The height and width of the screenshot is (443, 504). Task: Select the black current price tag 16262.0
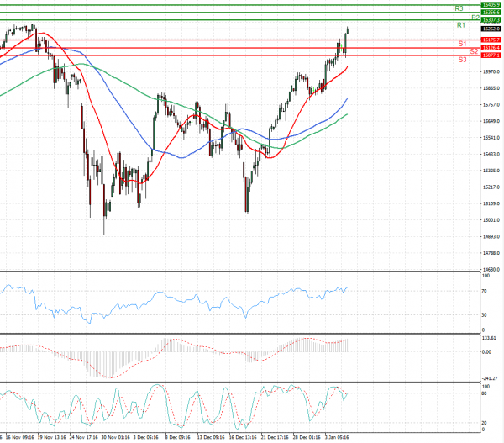491,29
